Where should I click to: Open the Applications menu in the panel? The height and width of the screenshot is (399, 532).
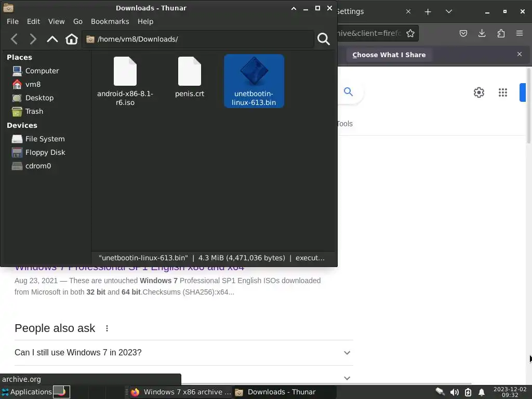[x=26, y=392]
